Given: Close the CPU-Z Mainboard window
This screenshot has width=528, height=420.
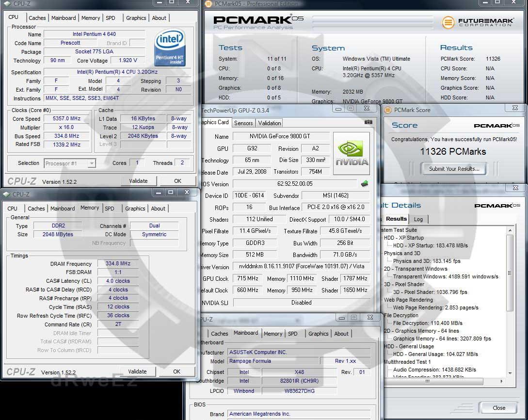Looking at the screenshot, I should tap(370, 317).
